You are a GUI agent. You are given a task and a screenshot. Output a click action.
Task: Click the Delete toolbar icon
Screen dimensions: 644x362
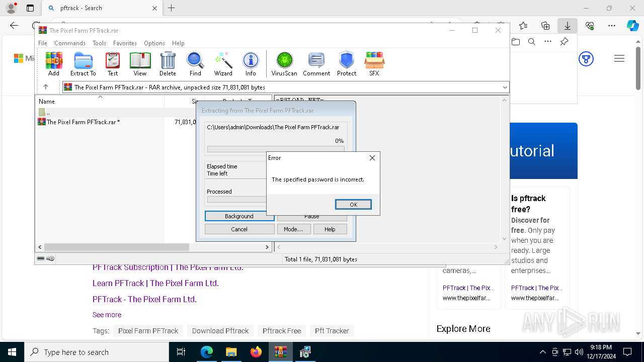click(168, 64)
